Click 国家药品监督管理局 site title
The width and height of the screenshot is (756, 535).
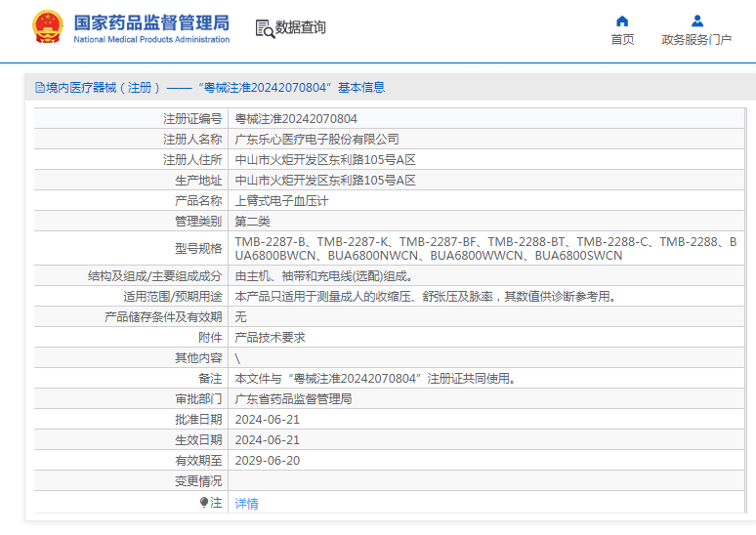[151, 22]
